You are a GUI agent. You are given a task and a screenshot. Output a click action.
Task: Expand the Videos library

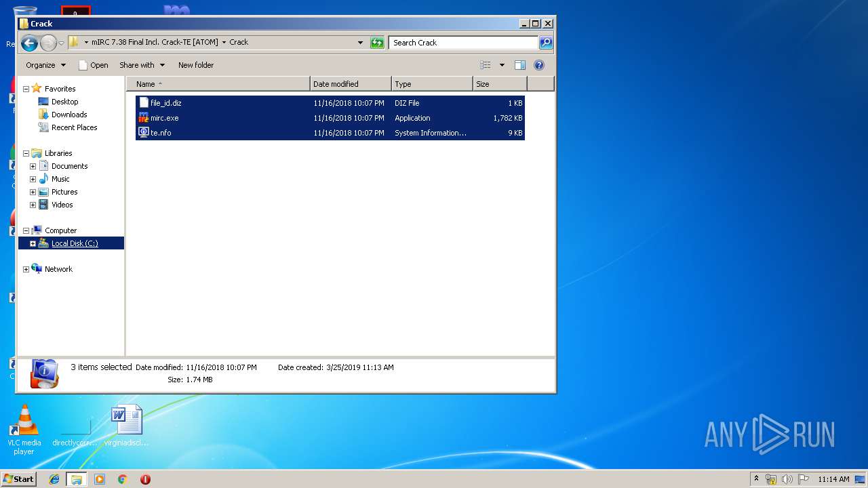pos(33,205)
